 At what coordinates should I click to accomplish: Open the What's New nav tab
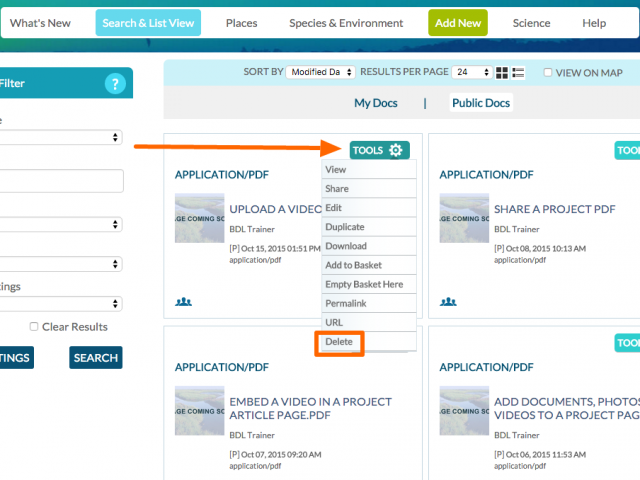40,23
